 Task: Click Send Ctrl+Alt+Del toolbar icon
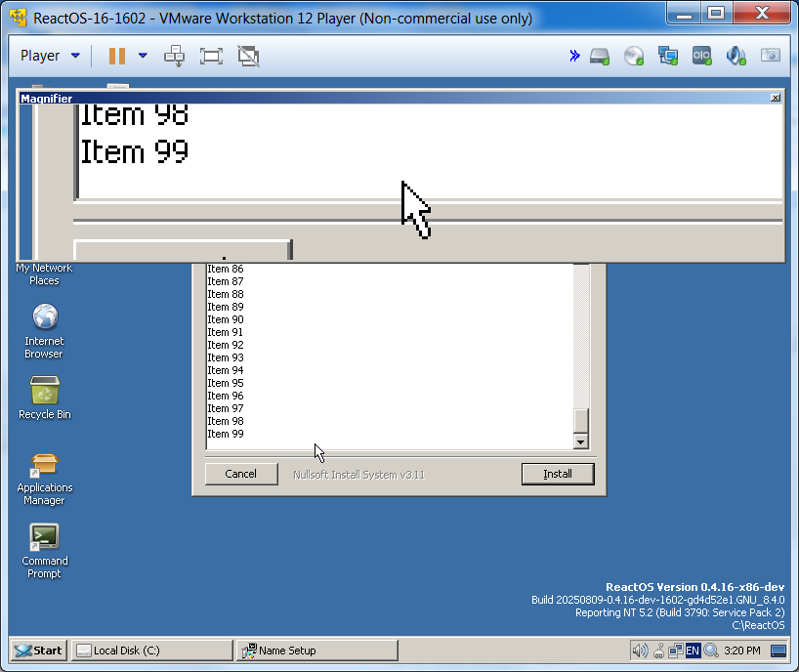click(x=174, y=56)
